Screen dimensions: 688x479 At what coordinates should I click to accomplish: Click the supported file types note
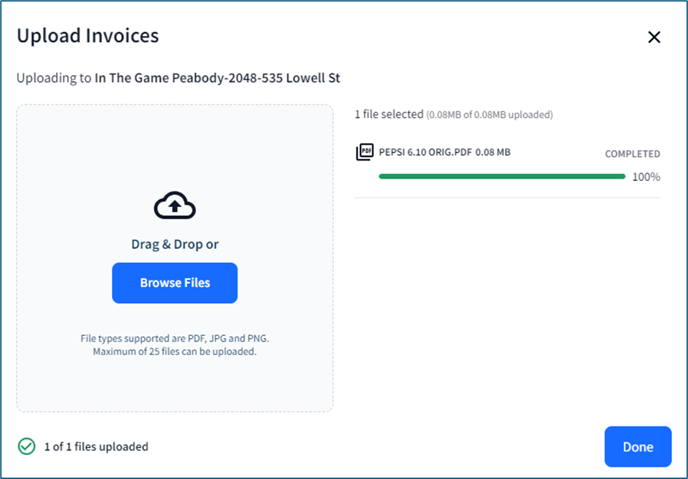coord(175,338)
